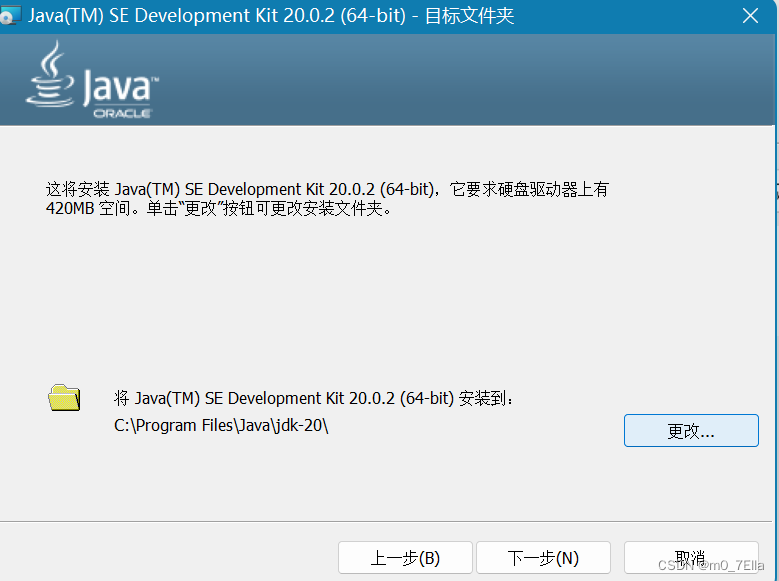Image resolution: width=779 pixels, height=581 pixels.
Task: Click the yellow destination folder icon
Action: pyautogui.click(x=64, y=398)
